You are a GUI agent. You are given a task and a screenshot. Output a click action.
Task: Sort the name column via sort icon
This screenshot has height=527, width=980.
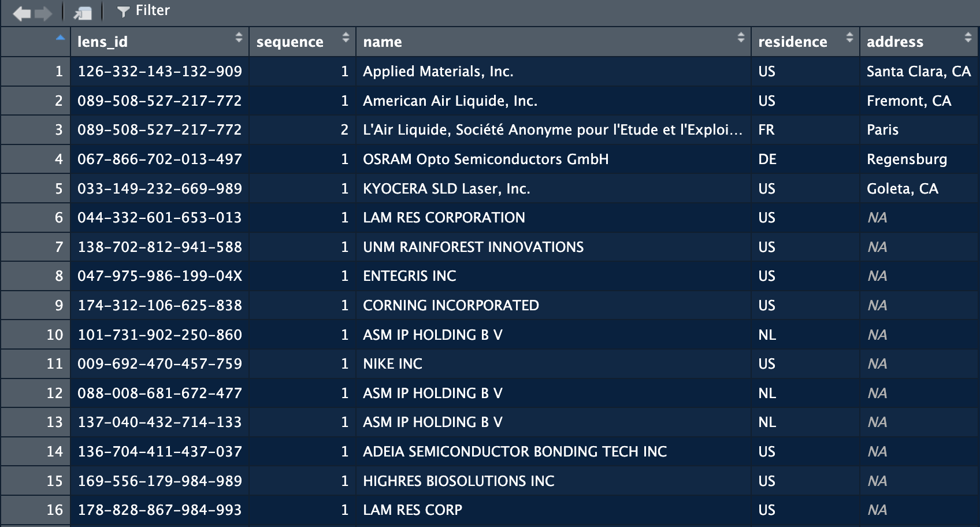point(741,38)
